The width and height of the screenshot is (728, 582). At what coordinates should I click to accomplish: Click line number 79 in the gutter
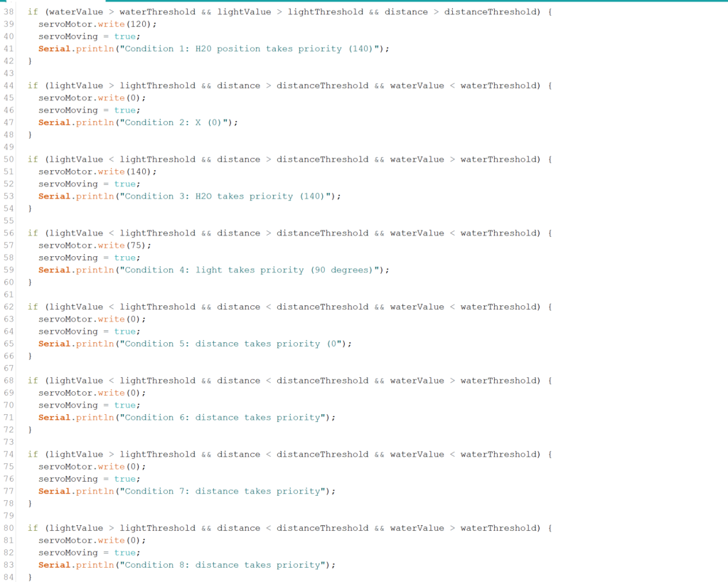[9, 516]
